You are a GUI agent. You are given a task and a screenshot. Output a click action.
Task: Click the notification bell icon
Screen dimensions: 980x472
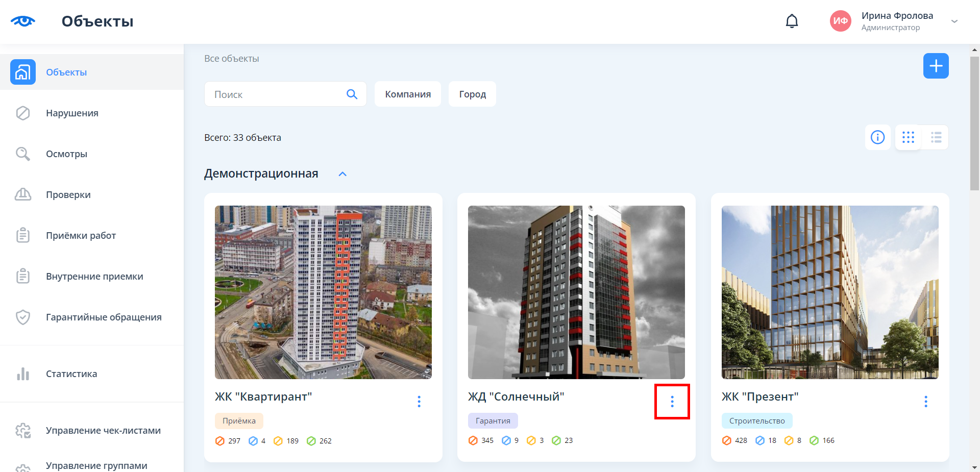tap(792, 21)
